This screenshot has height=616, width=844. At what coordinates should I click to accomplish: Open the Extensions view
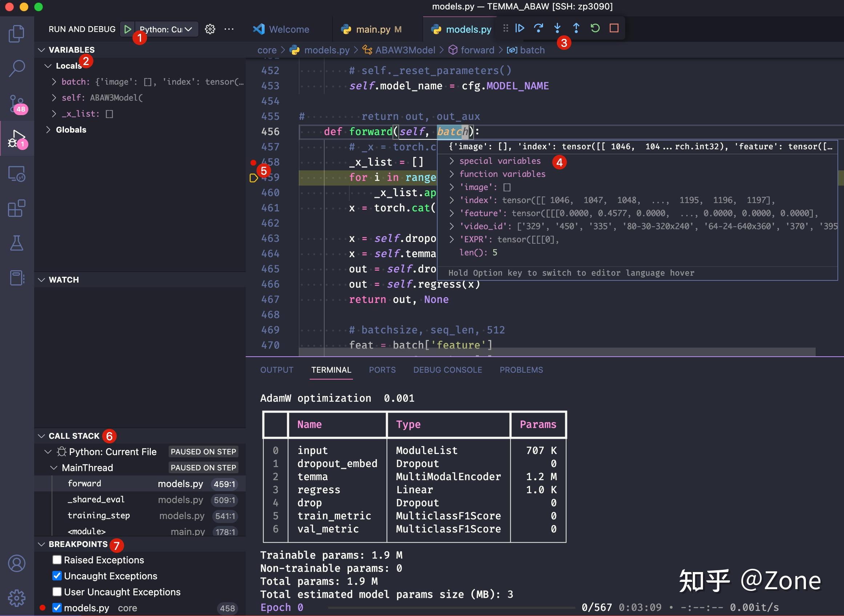16,208
